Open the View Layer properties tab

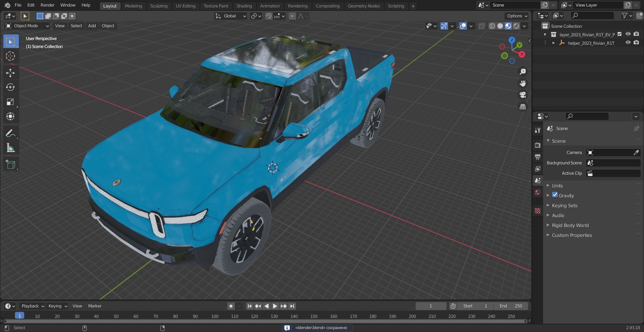click(537, 169)
